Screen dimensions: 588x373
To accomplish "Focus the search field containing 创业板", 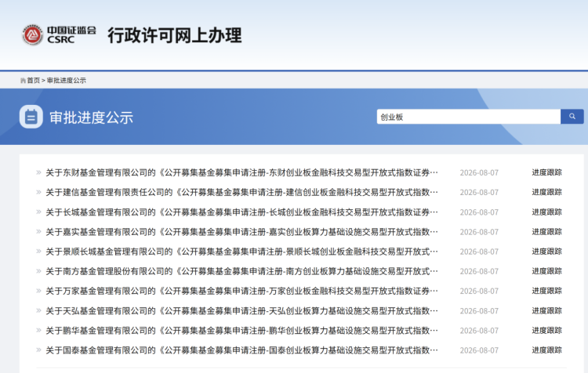I will tap(468, 117).
